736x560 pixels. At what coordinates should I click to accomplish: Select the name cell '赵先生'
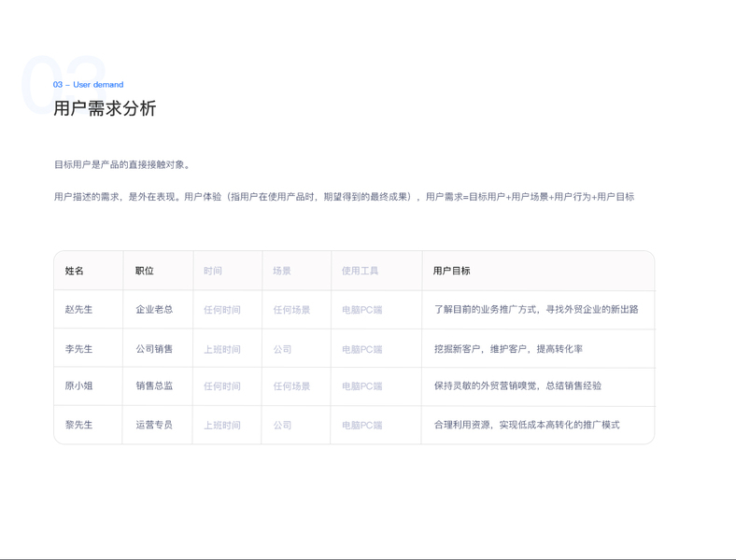tap(78, 310)
